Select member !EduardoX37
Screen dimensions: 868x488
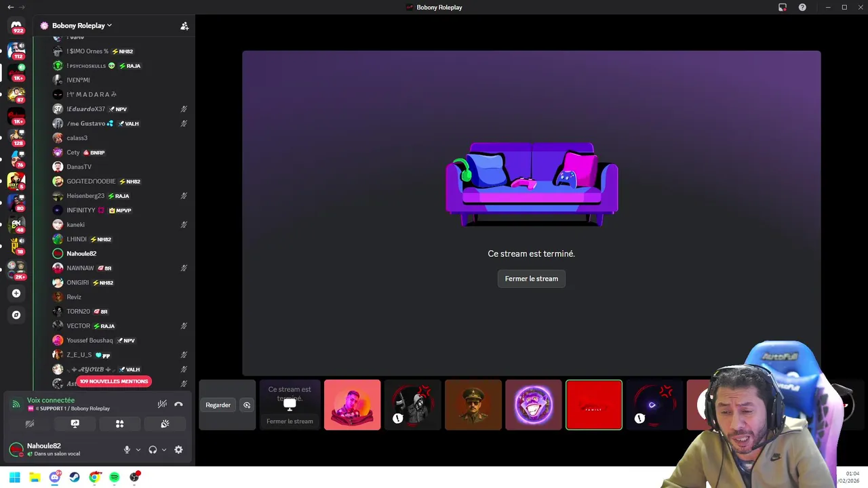pyautogui.click(x=85, y=109)
